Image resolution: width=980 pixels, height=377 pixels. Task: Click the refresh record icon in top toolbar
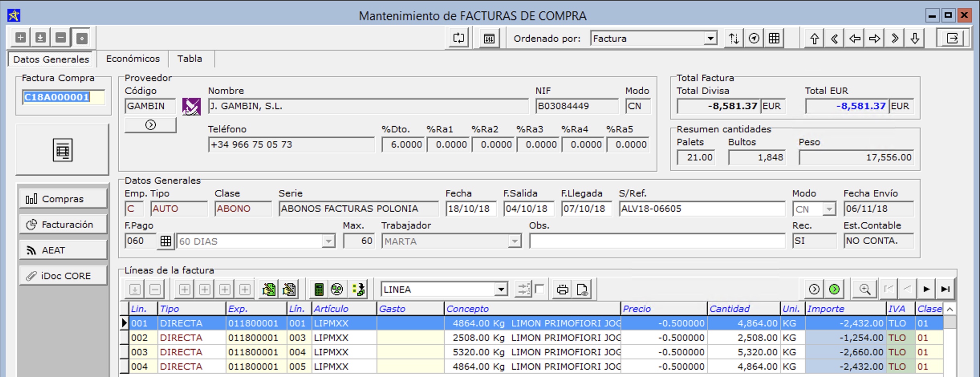coord(458,39)
